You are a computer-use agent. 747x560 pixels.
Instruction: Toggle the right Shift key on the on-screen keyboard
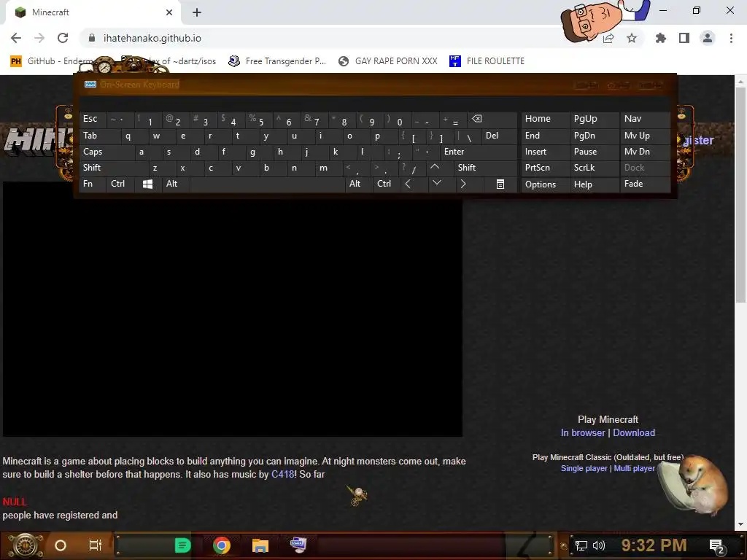tap(485, 168)
